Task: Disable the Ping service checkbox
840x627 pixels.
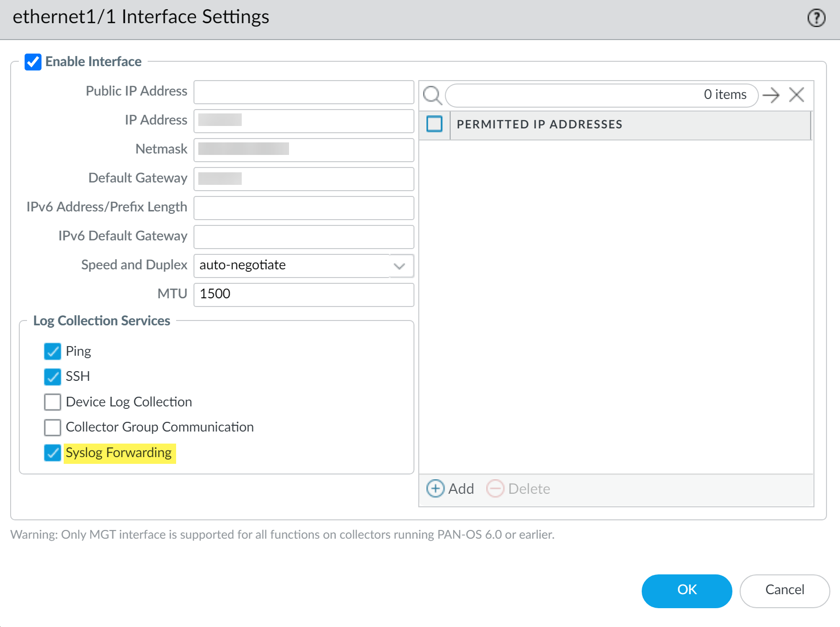Action: pyautogui.click(x=53, y=351)
